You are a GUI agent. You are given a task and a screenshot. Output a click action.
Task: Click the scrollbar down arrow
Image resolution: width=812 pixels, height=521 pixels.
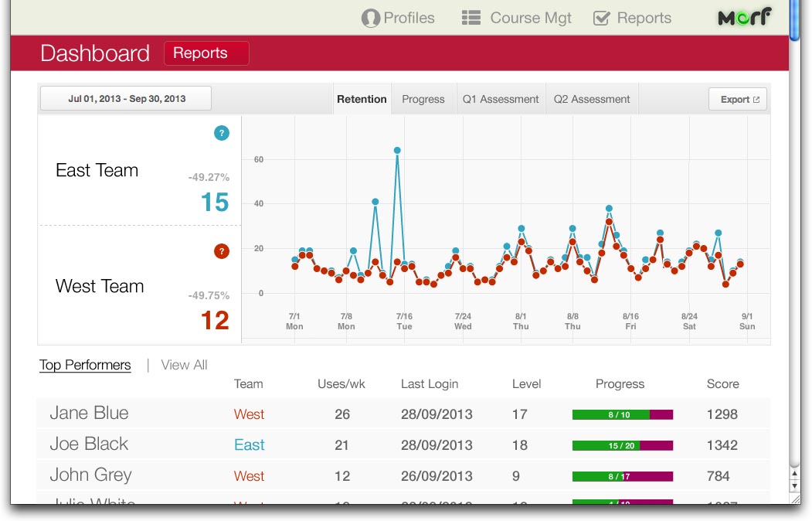pyautogui.click(x=795, y=487)
